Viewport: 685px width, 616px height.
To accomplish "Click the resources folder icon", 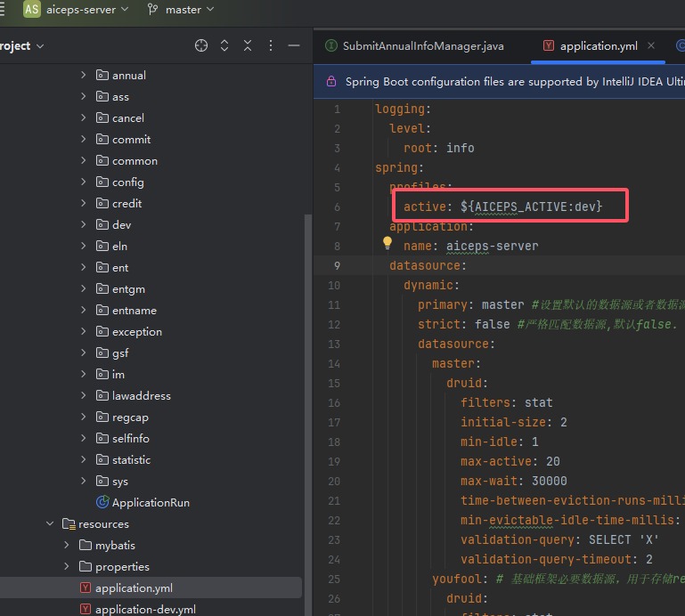I will pos(69,523).
